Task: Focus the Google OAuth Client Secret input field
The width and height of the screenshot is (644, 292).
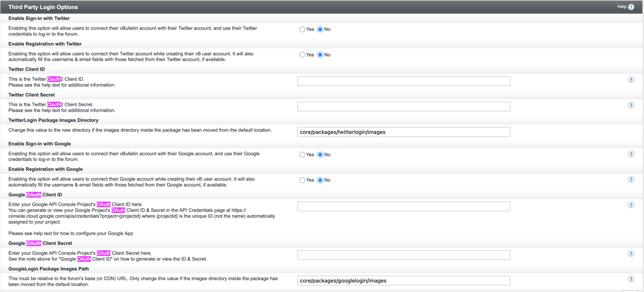Action: tap(404, 255)
